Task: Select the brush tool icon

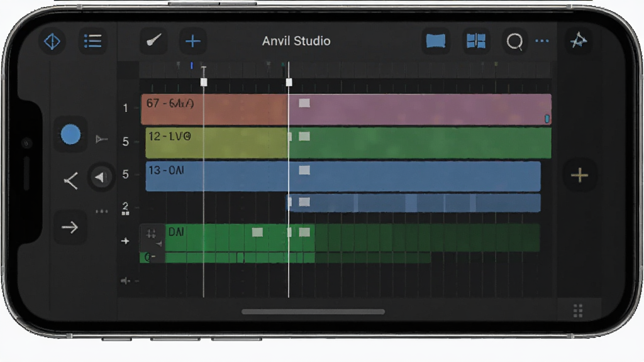Action: 153,41
